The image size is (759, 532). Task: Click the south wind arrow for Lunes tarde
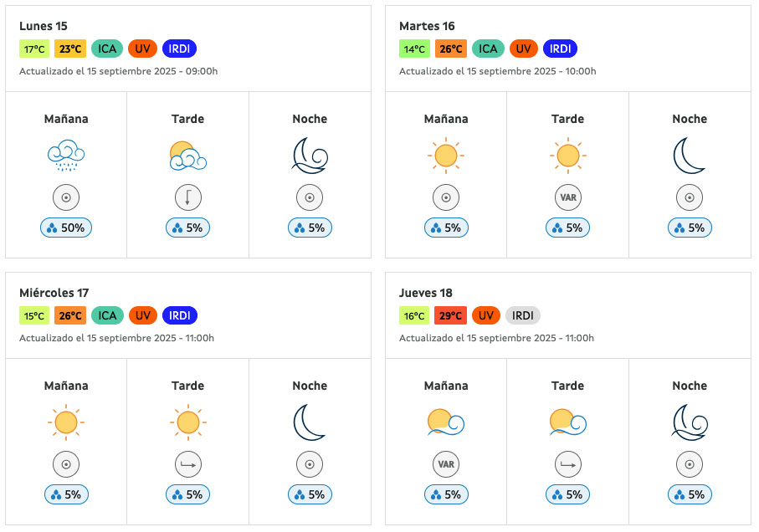(187, 197)
